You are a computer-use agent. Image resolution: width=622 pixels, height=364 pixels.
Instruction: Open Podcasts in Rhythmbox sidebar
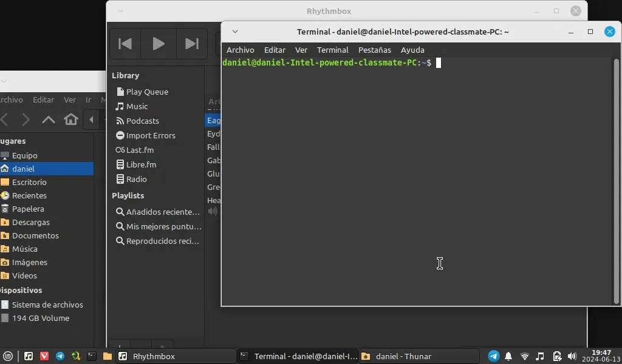pos(142,121)
